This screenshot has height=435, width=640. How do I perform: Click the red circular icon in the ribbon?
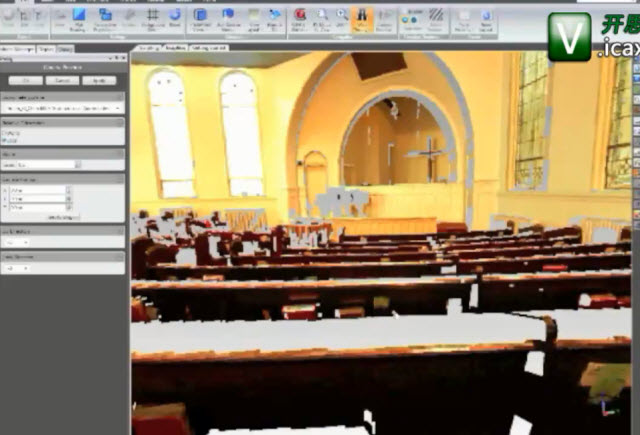[x=300, y=15]
